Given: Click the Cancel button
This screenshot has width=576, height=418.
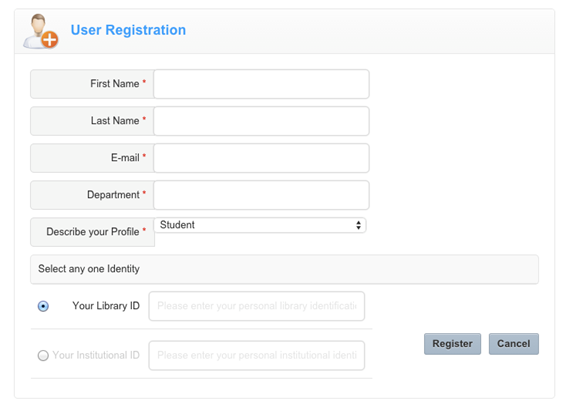Looking at the screenshot, I should pyautogui.click(x=514, y=344).
